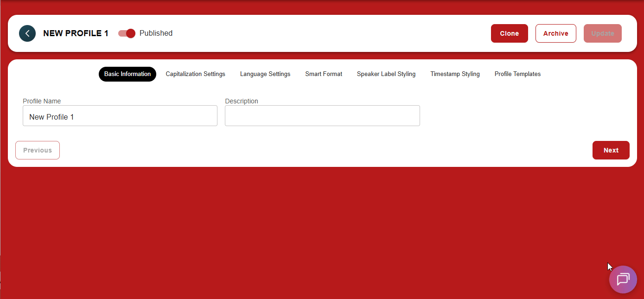The width and height of the screenshot is (644, 299).
Task: Open Speaker Label Styling tab
Action: [386, 74]
